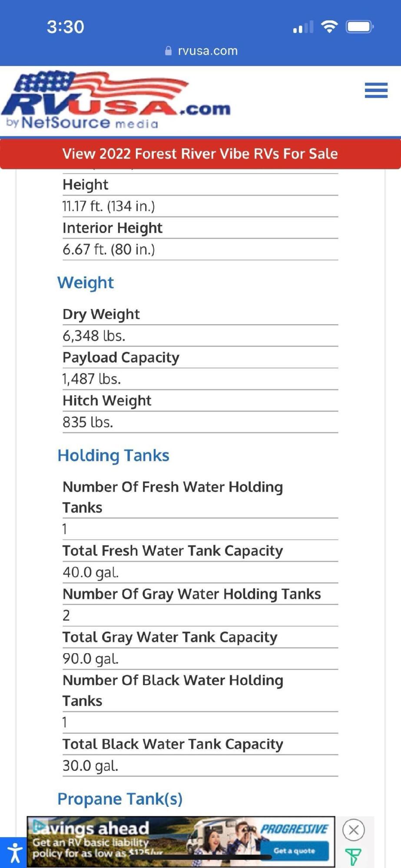View 2022 Forest River Vibe RVs For Sale
This screenshot has height=868, width=401.
(200, 154)
